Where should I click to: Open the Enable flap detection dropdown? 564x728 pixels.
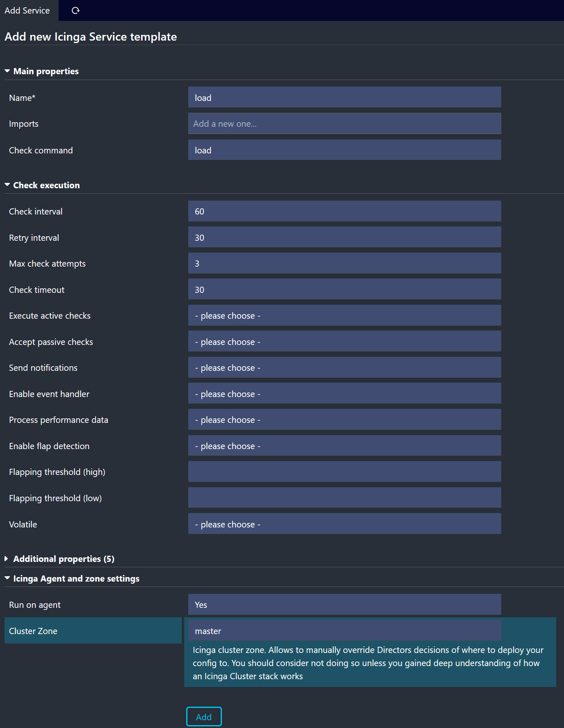[345, 446]
